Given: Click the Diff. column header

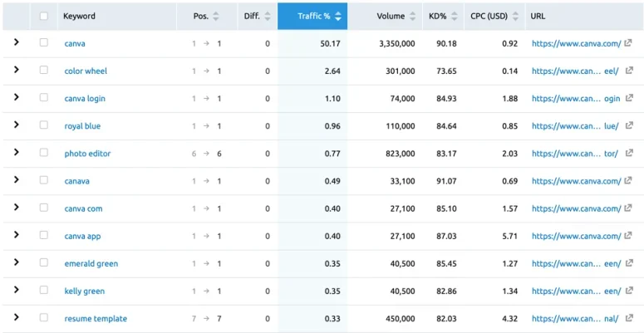Looking at the screenshot, I should click(252, 17).
